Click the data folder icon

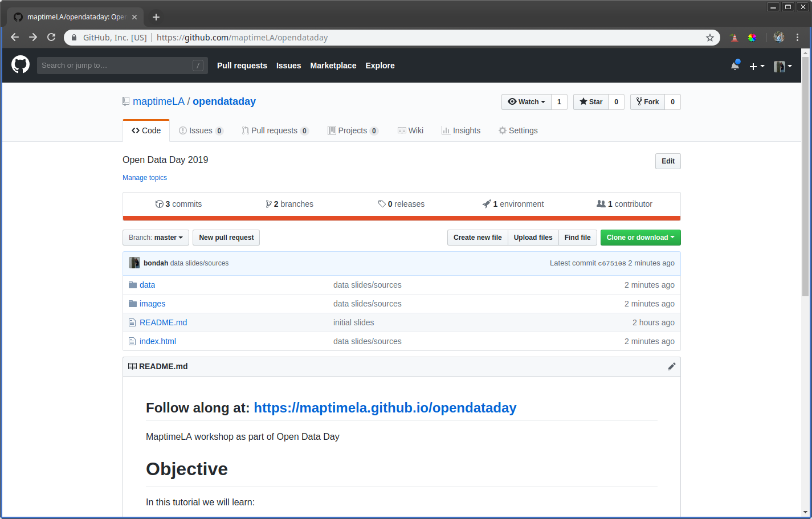coord(133,285)
